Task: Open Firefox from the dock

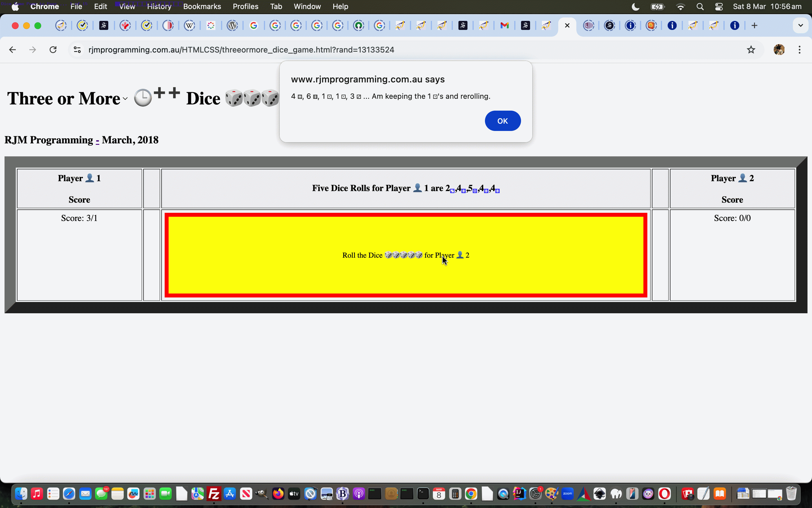Action: tap(278, 494)
